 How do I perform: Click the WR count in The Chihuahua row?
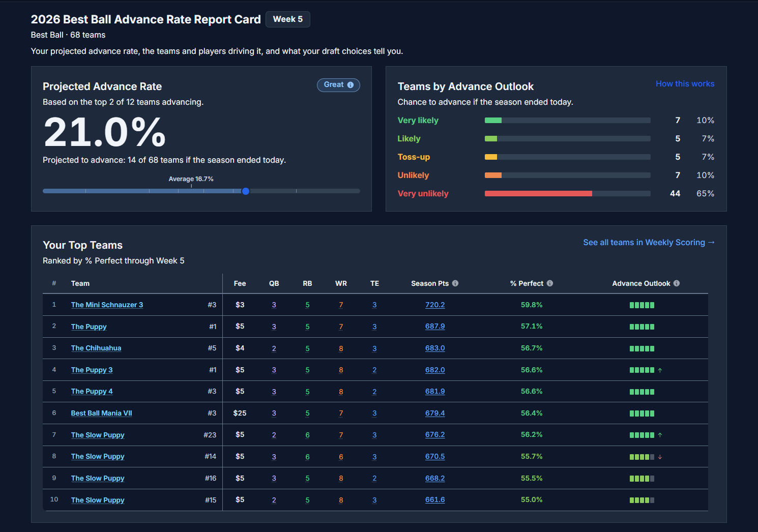(341, 348)
